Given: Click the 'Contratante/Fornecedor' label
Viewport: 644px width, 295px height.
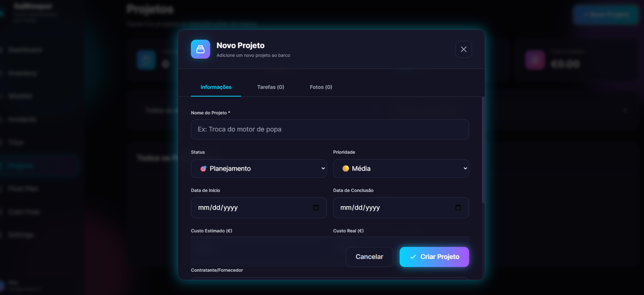Looking at the screenshot, I should point(217,270).
